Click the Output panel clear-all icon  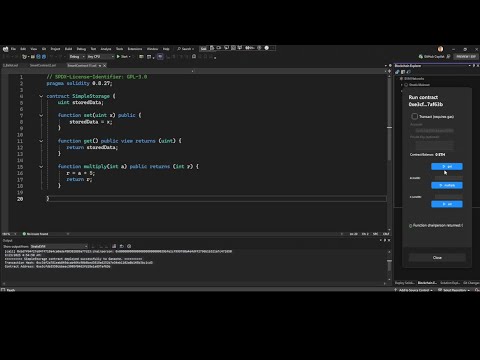point(114,246)
